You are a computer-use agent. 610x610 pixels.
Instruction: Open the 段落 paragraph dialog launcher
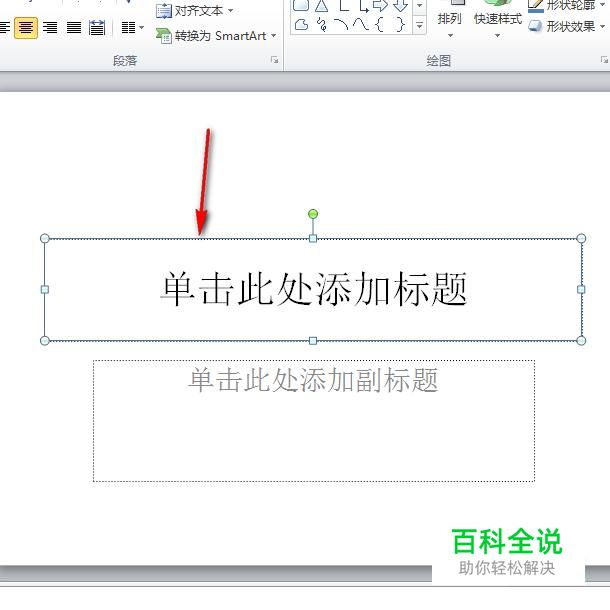(275, 60)
